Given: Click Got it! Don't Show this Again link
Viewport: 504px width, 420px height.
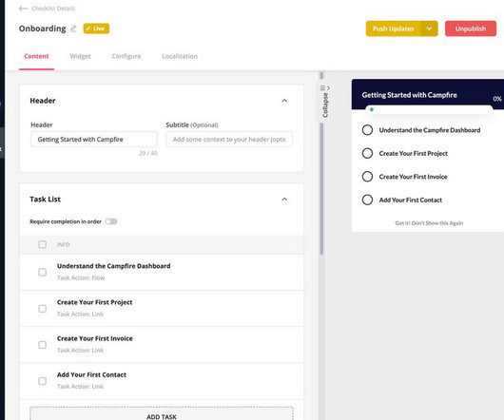Looking at the screenshot, I should (x=429, y=223).
